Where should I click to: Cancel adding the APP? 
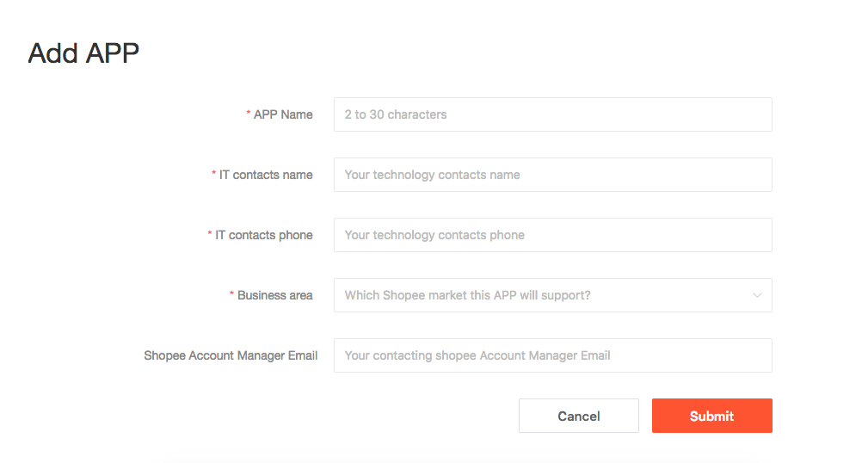click(578, 416)
